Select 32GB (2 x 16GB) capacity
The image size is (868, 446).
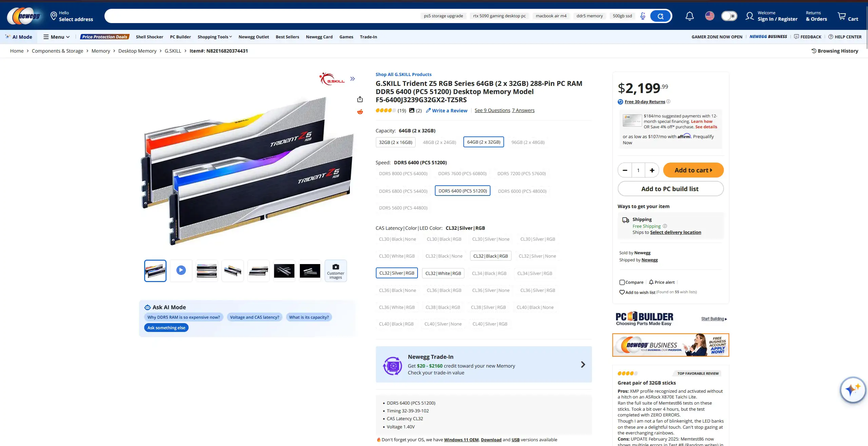coord(396,142)
